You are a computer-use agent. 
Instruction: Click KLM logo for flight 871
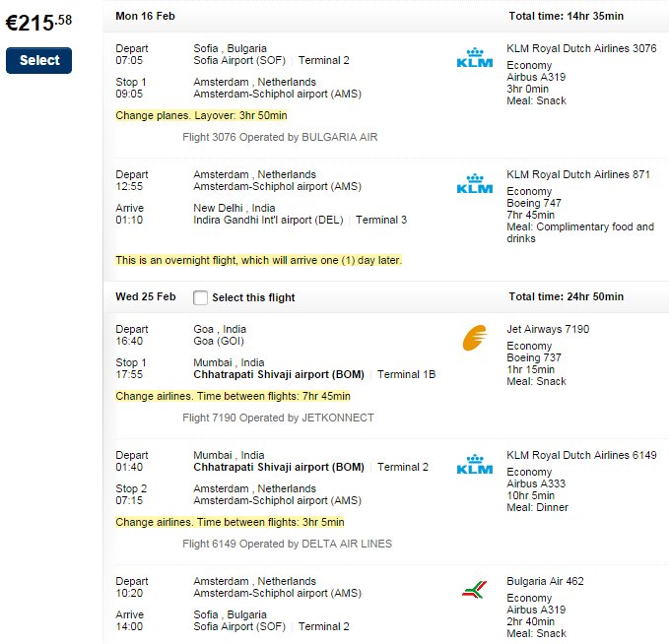[475, 184]
